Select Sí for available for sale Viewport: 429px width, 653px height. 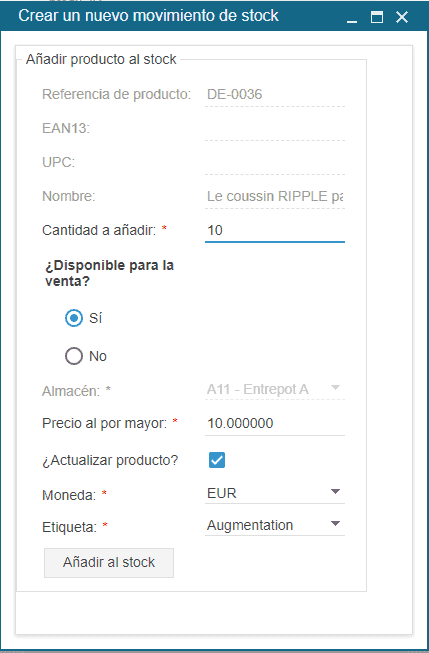coord(74,318)
